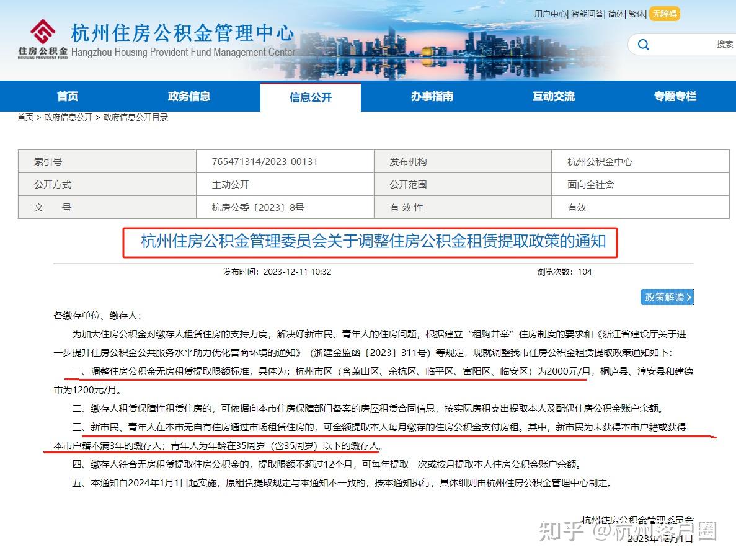Click the 索引号 label cell
This screenshot has height=560, width=736.
click(107, 161)
